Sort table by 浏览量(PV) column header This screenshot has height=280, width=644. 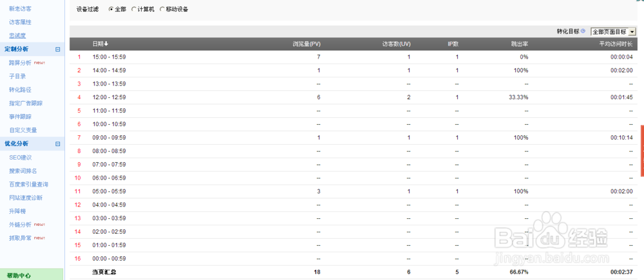tap(307, 44)
